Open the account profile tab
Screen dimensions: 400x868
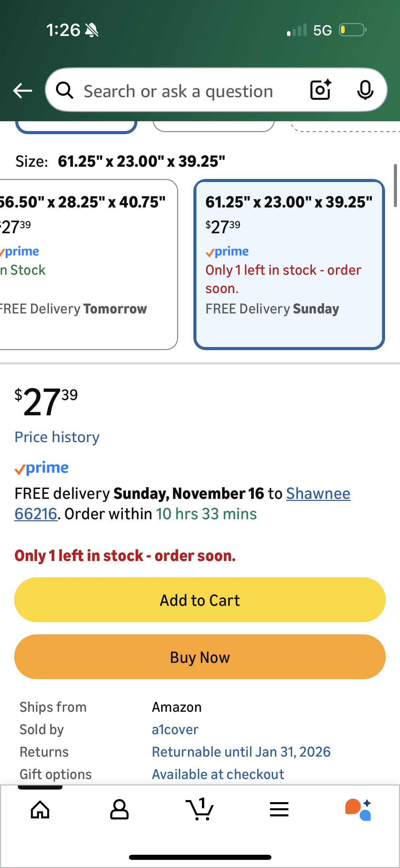[x=119, y=810]
